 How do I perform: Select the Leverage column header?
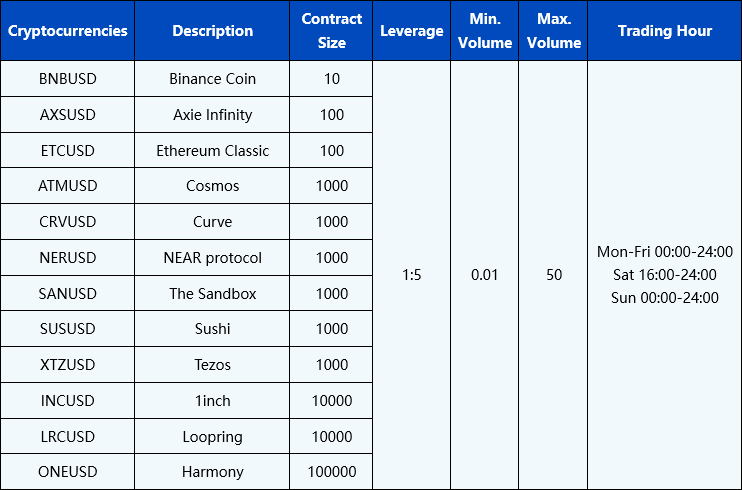tap(412, 31)
